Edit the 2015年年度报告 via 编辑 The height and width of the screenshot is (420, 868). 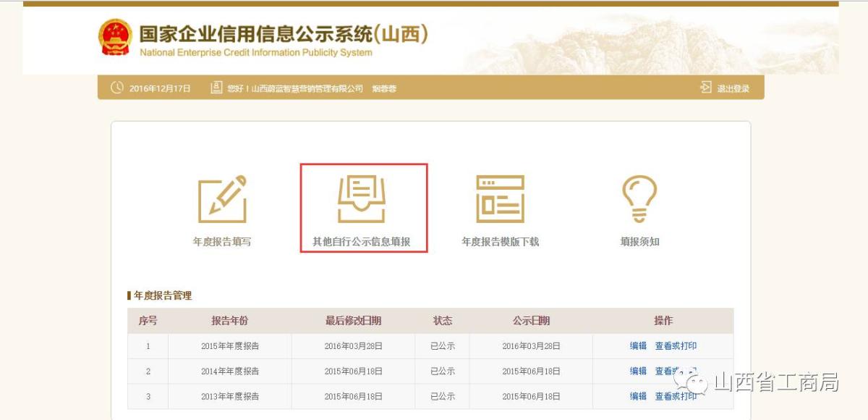(638, 346)
